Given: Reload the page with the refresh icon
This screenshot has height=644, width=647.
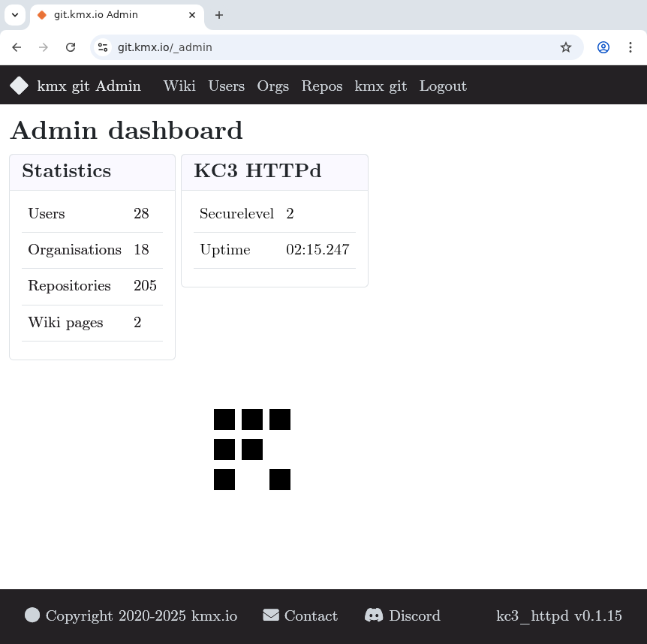Looking at the screenshot, I should (71, 47).
